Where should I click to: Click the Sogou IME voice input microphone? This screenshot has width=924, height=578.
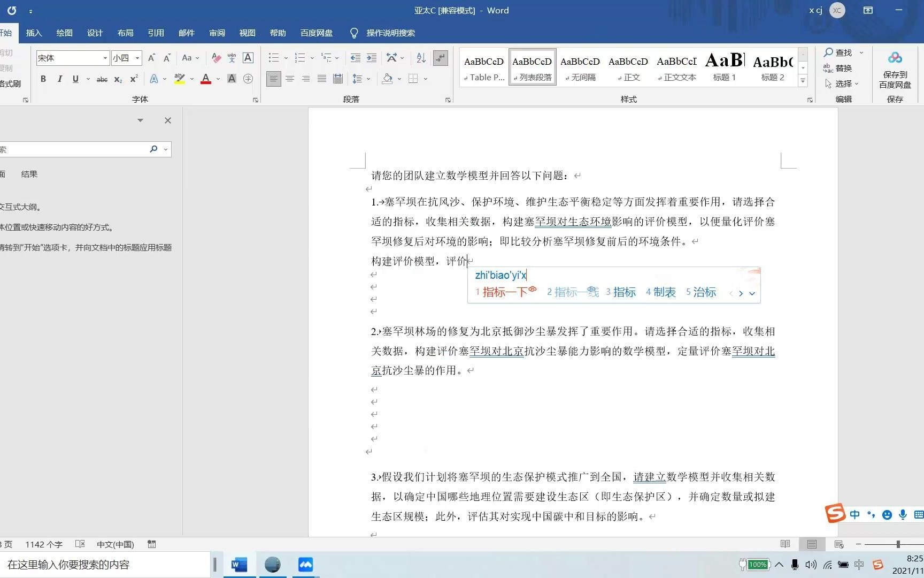coord(903,515)
